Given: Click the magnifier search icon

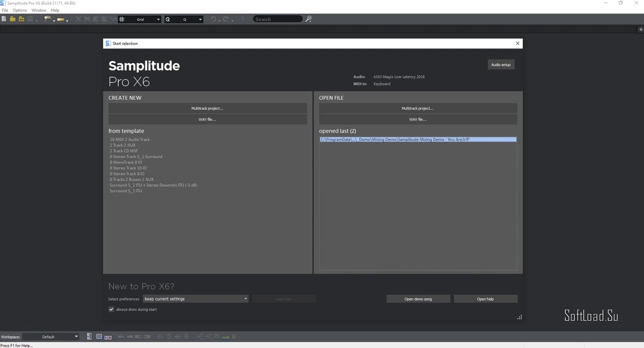Looking at the screenshot, I should (309, 19).
